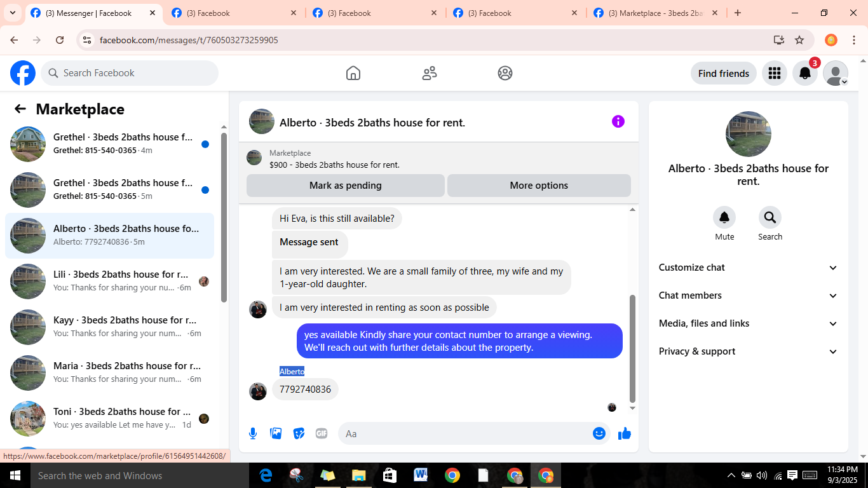Toggle the volume icon in system tray
Viewport: 868px width, 488px height.
761,475
